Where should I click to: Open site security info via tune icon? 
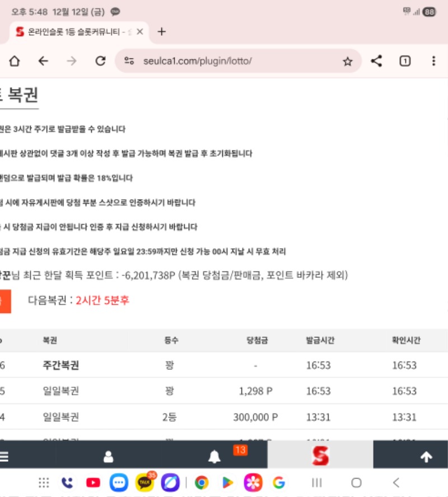pyautogui.click(x=130, y=62)
